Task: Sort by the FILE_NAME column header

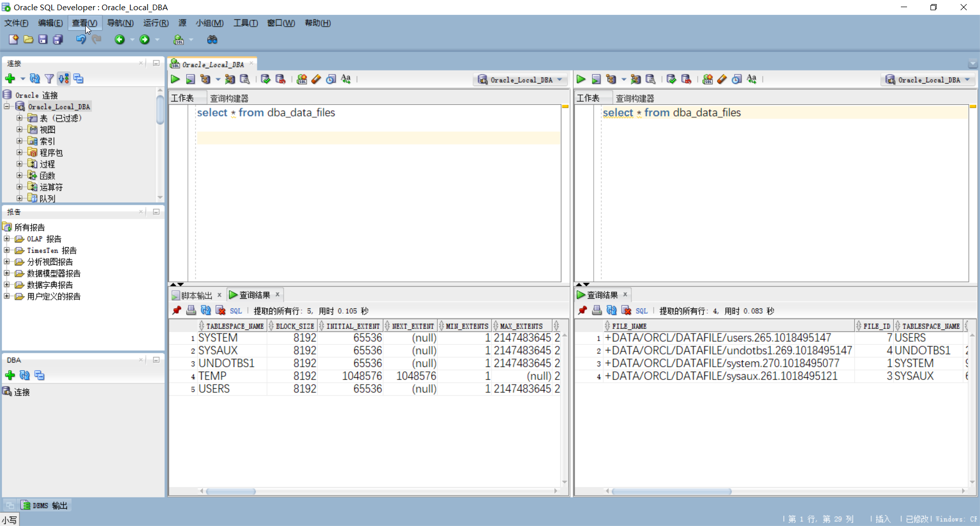Action: 728,326
